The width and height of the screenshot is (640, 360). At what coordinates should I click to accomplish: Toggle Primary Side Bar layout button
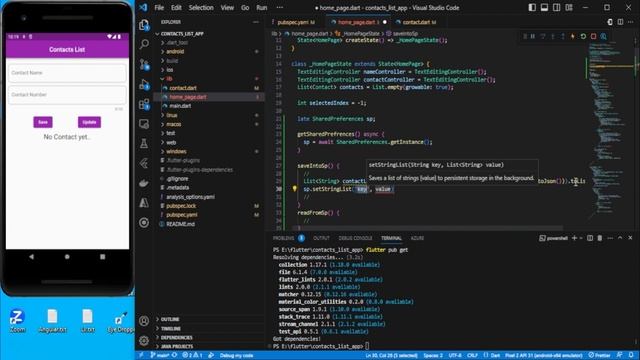[532, 7]
